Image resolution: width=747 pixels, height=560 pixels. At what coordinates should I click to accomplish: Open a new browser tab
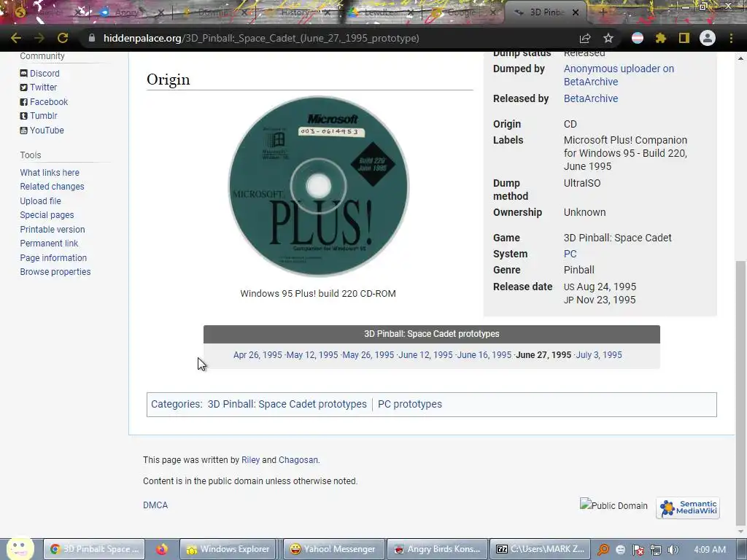coord(603,12)
